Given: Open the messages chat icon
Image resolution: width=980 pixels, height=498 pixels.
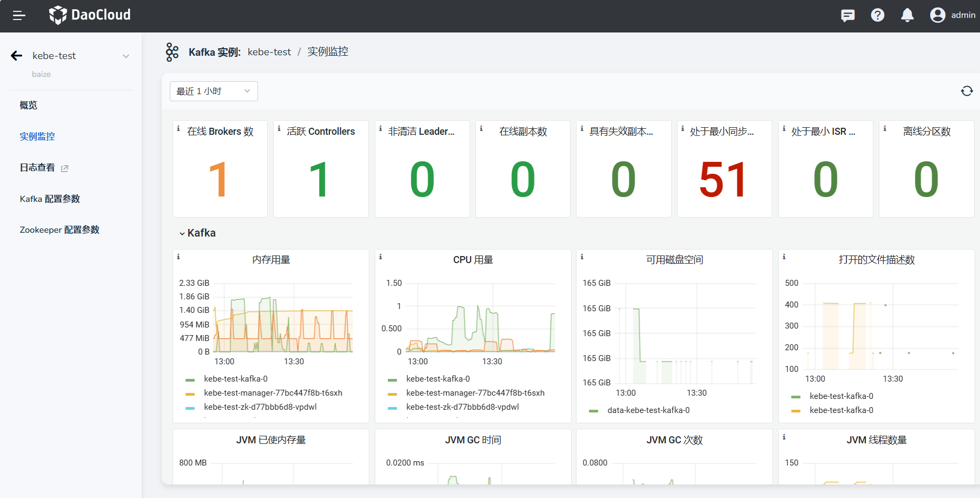Looking at the screenshot, I should [x=847, y=15].
